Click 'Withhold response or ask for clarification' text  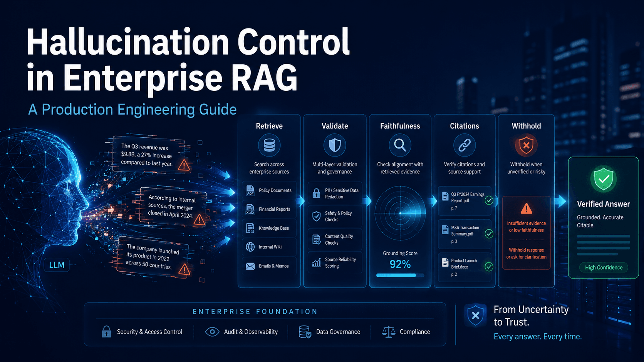(526, 254)
